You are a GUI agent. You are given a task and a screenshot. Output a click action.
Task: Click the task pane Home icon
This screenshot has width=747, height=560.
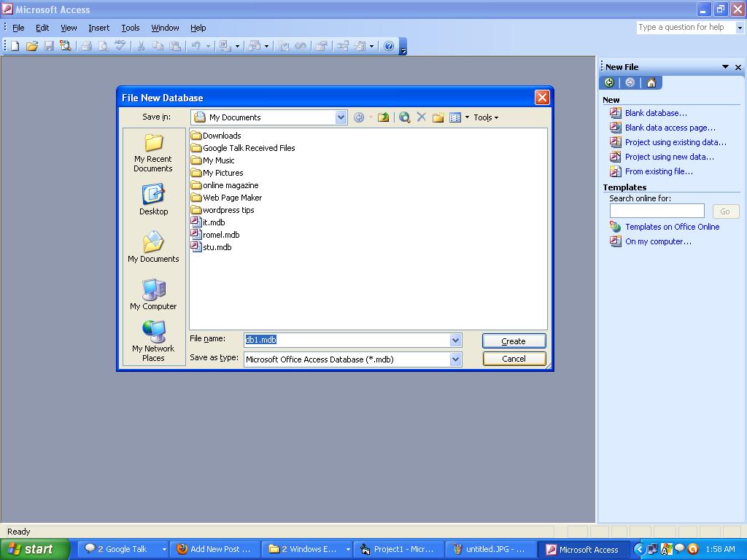coord(651,82)
